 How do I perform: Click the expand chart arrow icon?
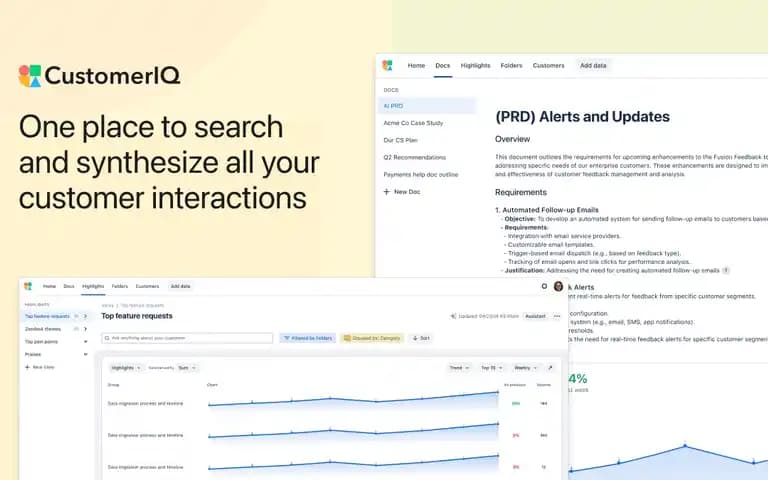550,368
